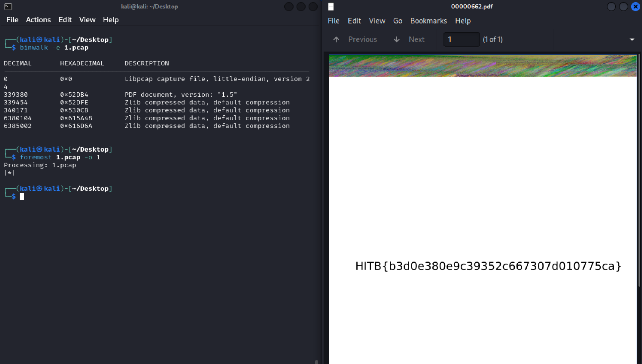Click the PDF viewer vertical scrollbar
Image resolution: width=642 pixels, height=364 pixels.
coord(640,170)
